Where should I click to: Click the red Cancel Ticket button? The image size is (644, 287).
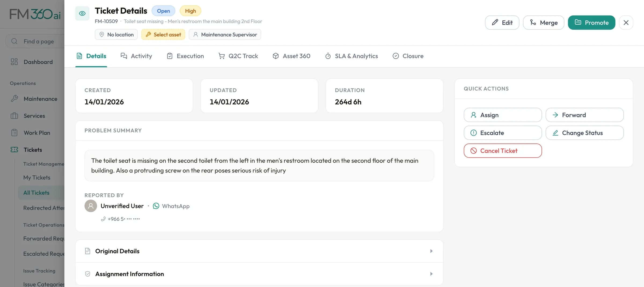[503, 151]
